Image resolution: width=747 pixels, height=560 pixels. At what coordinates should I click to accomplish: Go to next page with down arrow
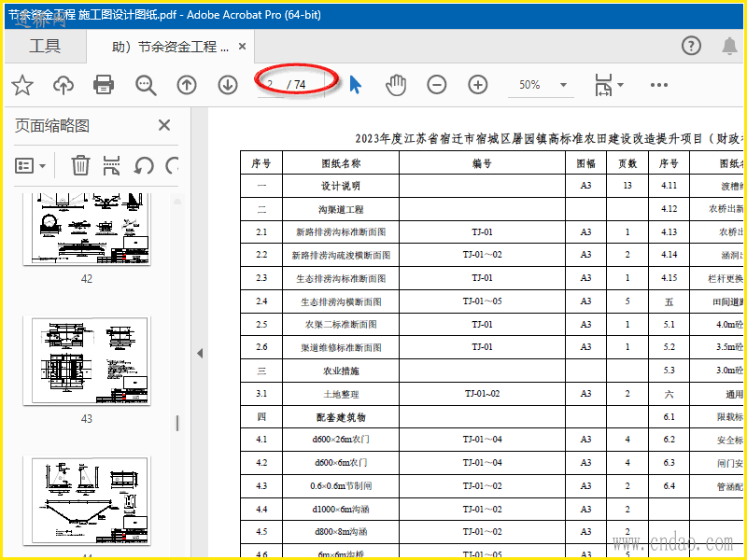(x=228, y=85)
